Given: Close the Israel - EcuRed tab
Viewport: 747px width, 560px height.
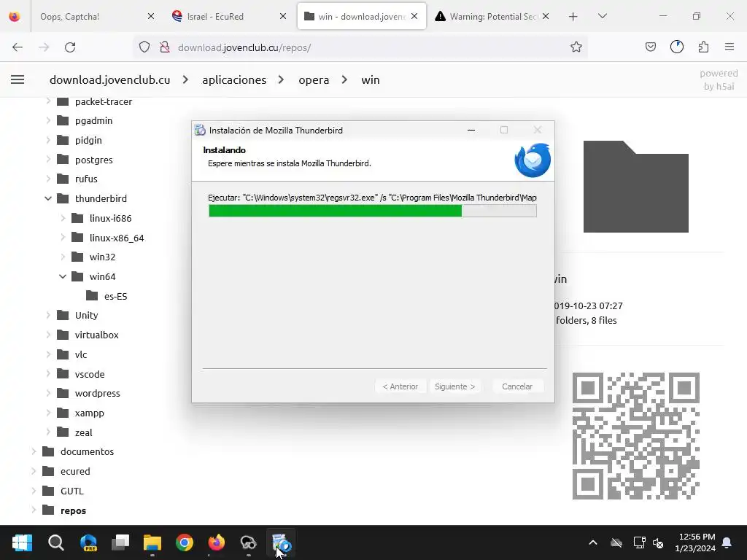Looking at the screenshot, I should tap(283, 16).
